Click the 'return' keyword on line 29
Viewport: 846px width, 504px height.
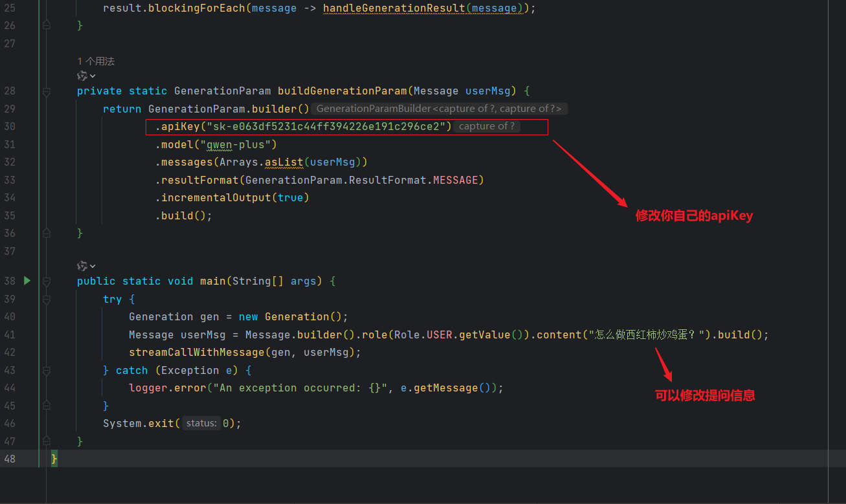point(122,109)
